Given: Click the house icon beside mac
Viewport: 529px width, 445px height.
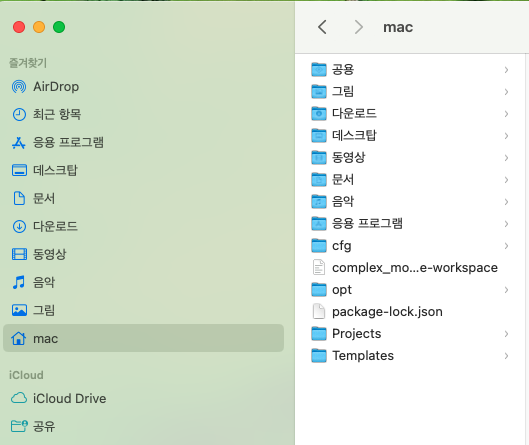Looking at the screenshot, I should (x=19, y=338).
